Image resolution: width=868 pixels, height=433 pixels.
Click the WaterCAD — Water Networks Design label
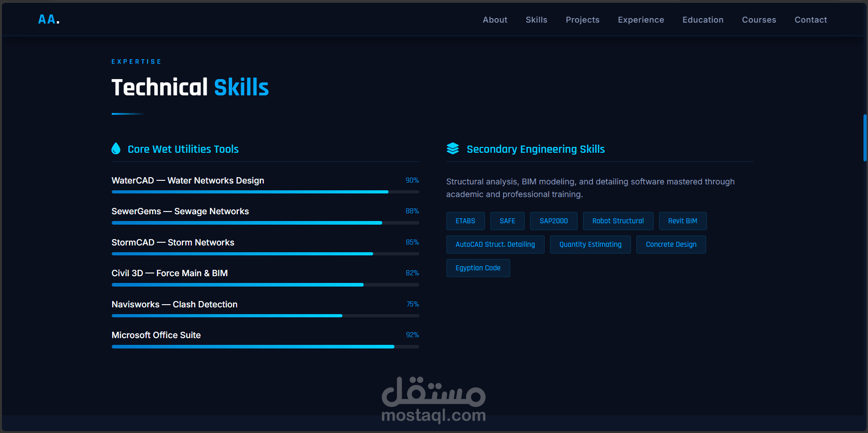coord(188,180)
